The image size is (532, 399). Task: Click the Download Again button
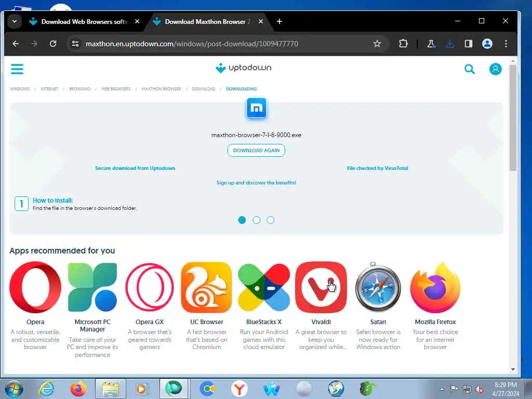(257, 150)
